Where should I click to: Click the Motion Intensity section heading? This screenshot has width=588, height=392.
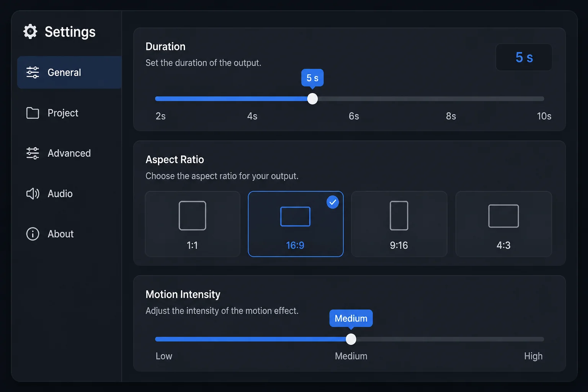(183, 294)
